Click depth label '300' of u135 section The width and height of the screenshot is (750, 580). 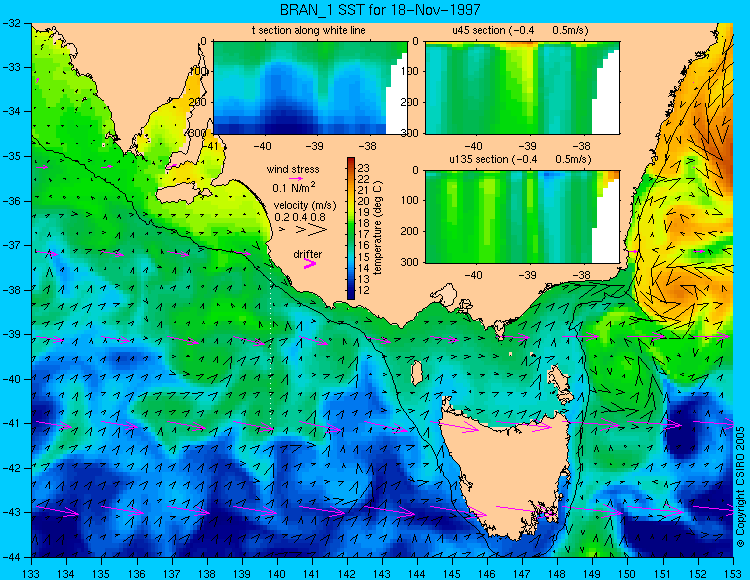click(x=411, y=262)
